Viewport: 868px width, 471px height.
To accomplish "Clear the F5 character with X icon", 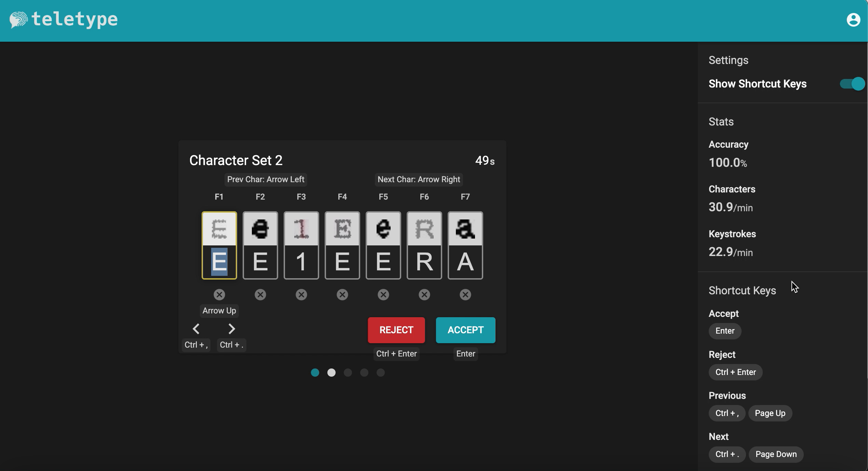I will (383, 295).
